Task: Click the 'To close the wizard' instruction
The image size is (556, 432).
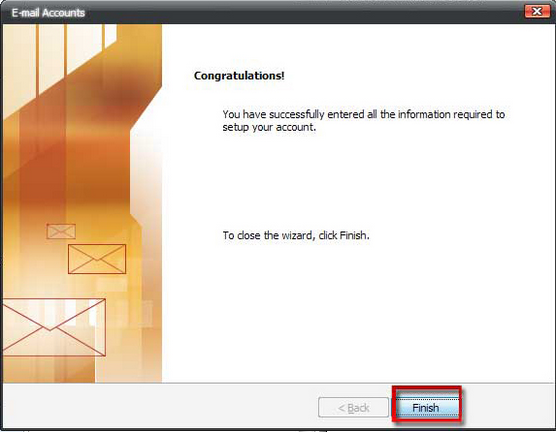Action: coord(296,235)
